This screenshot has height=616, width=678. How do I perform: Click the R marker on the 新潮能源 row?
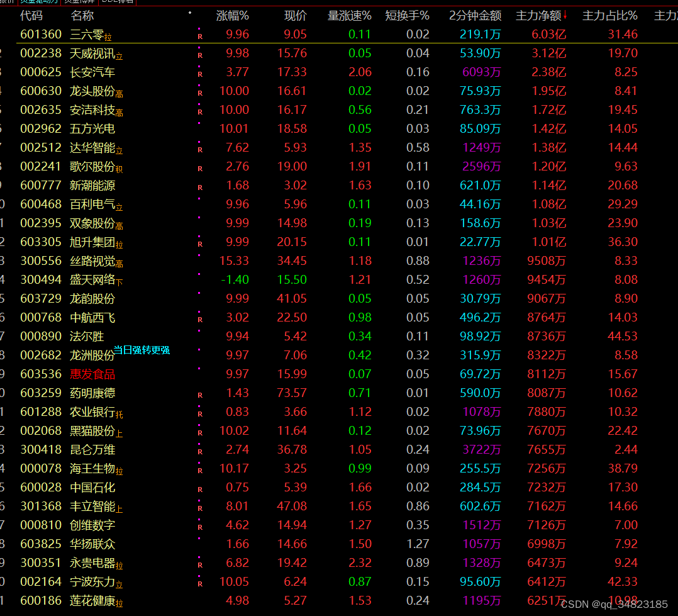point(200,188)
